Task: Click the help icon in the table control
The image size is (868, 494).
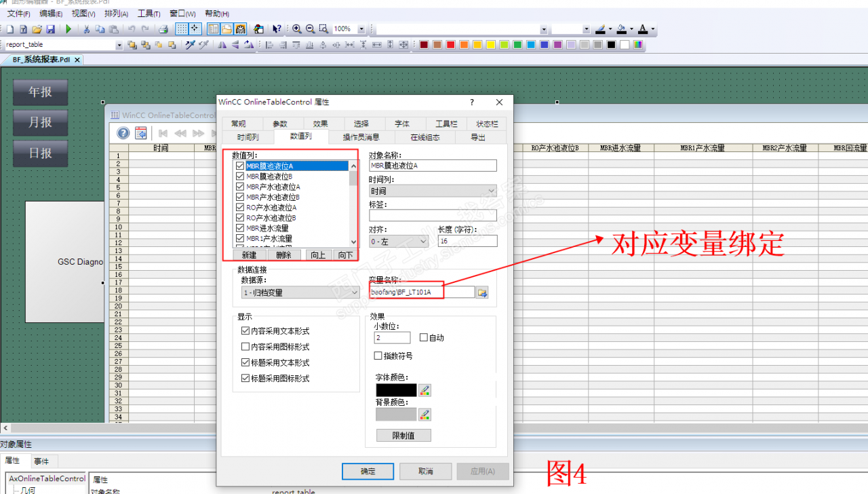Action: point(123,133)
